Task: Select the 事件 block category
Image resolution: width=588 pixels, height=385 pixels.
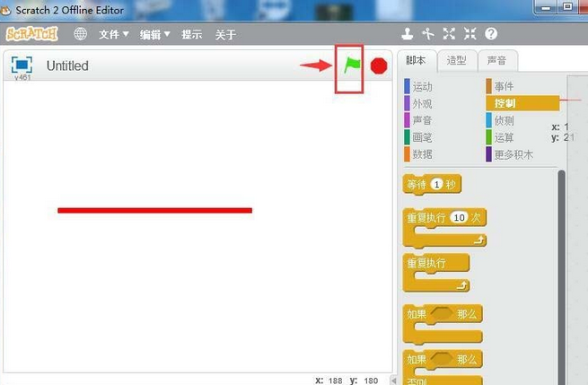Action: pyautogui.click(x=505, y=87)
